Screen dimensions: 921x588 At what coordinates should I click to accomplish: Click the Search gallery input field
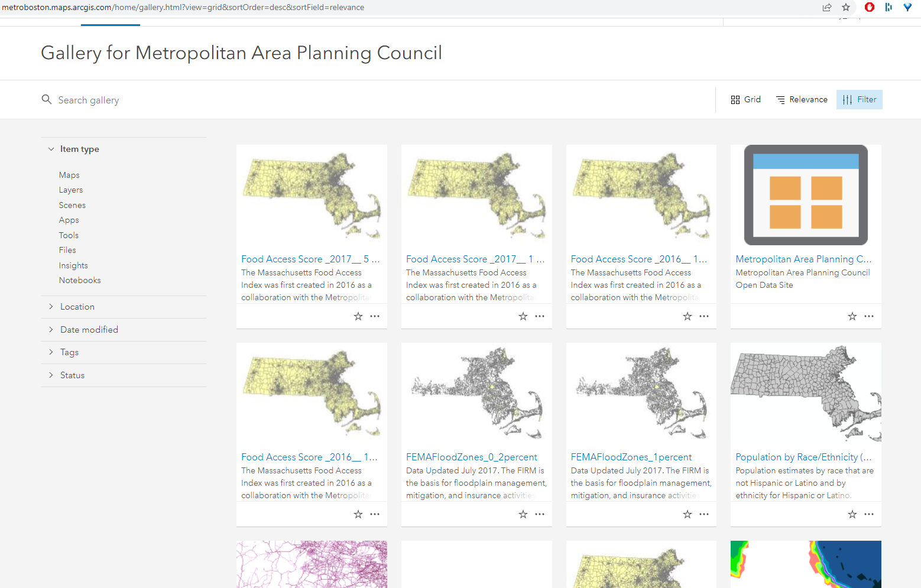[378, 100]
